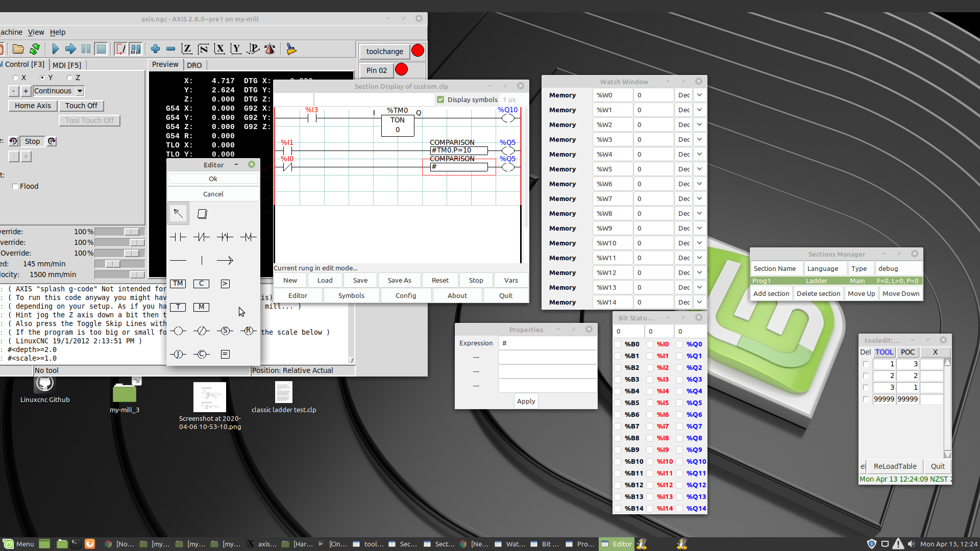Image resolution: width=980 pixels, height=551 pixels.
Task: Expand %W14 format dropdown
Action: (x=699, y=302)
